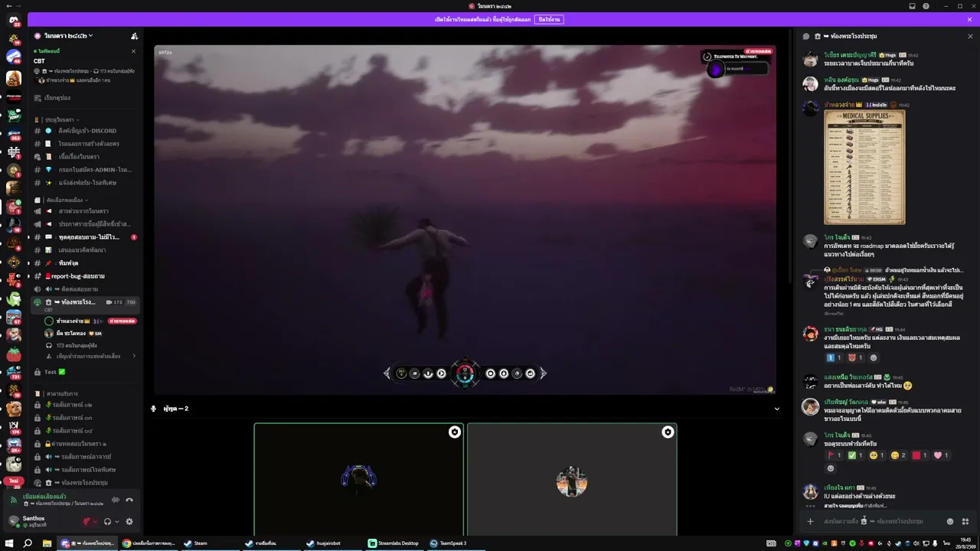The width and height of the screenshot is (980, 551).
Task: Jump to new unread servers via the ใหม่ pill
Action: [x=14, y=481]
